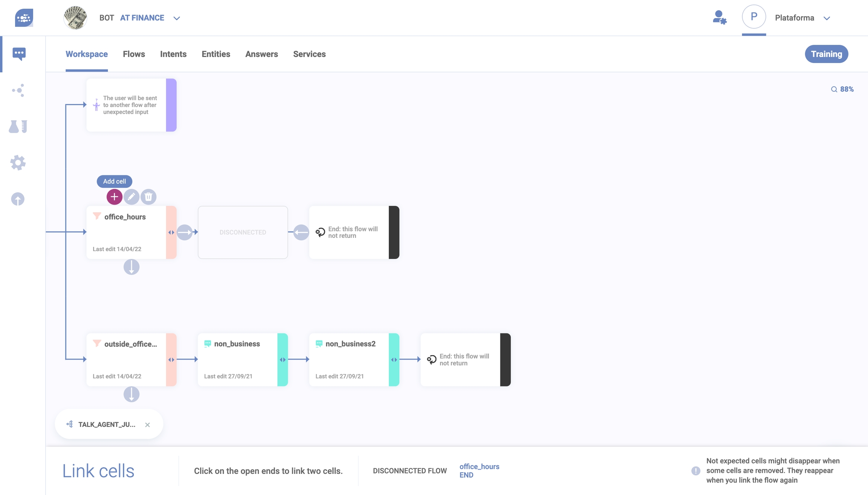The image size is (868, 495).
Task: Click the connected-nodes icon in left sidebar
Action: 18,90
